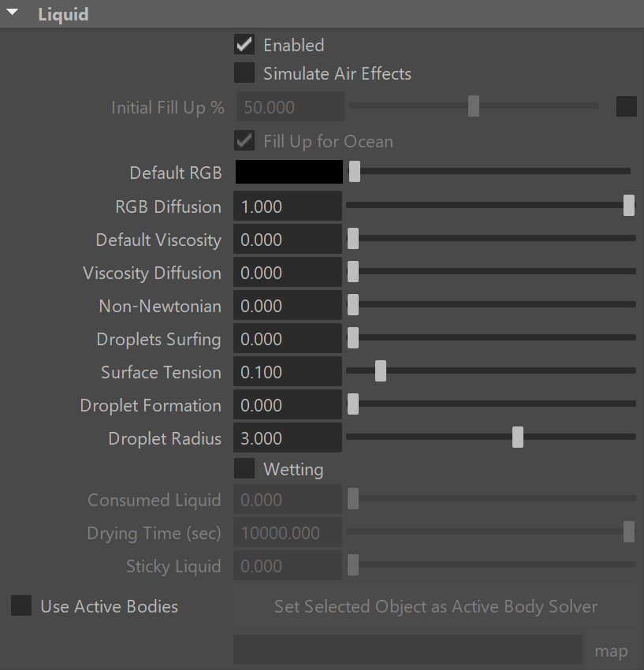Uncheck the Enabled checkbox
644x670 pixels.
click(244, 45)
